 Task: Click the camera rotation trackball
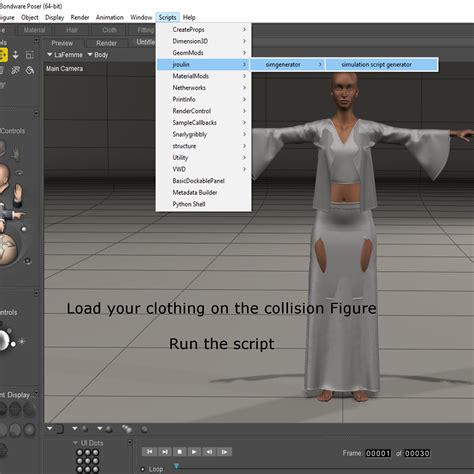tap(7, 249)
